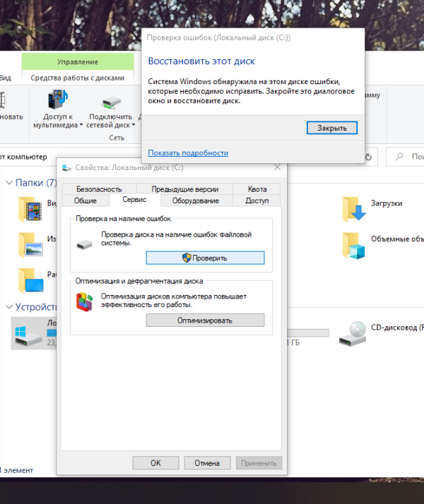Open Media access dropdown arrow

point(81,125)
